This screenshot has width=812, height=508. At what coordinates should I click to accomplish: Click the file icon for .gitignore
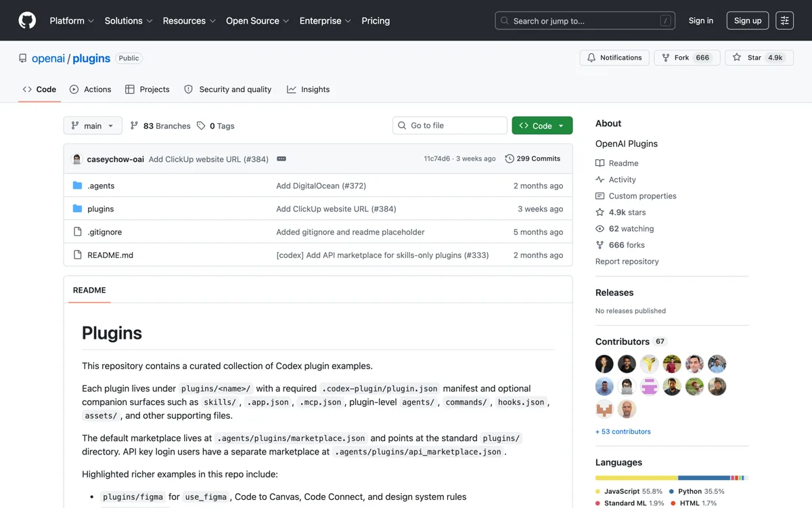[x=77, y=232]
